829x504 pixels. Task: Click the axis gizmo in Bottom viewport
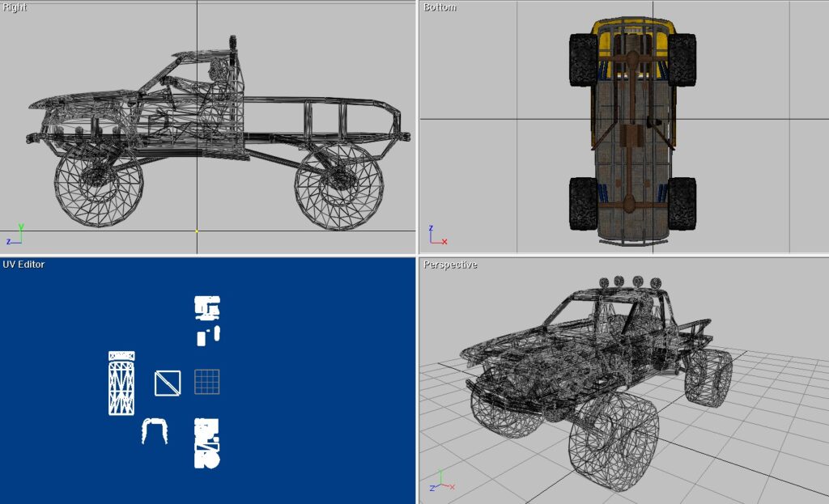(436, 236)
